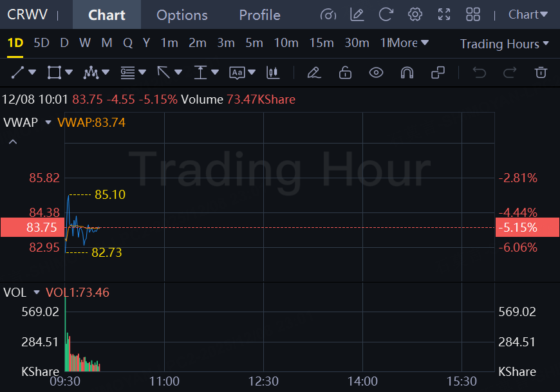Image resolution: width=560 pixels, height=392 pixels.
Task: Open the multi-chart grid layout icon
Action: tap(473, 15)
